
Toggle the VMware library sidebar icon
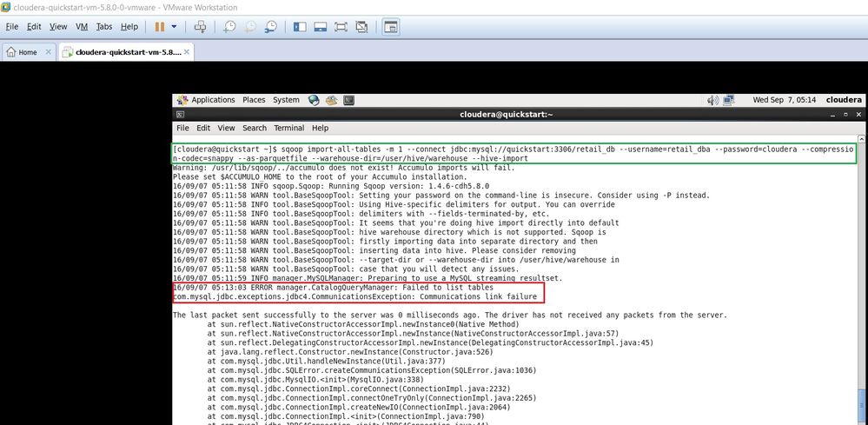pos(300,27)
